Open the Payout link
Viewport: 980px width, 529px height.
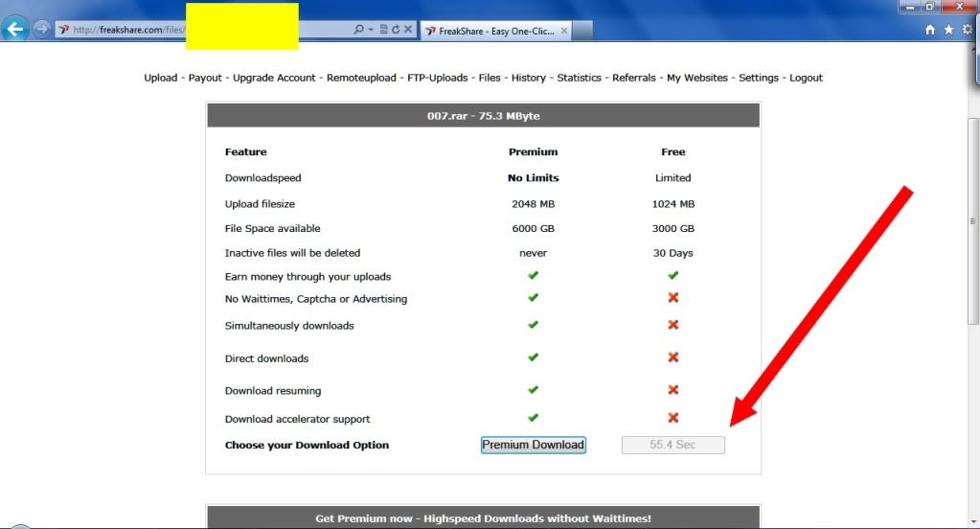tap(205, 78)
